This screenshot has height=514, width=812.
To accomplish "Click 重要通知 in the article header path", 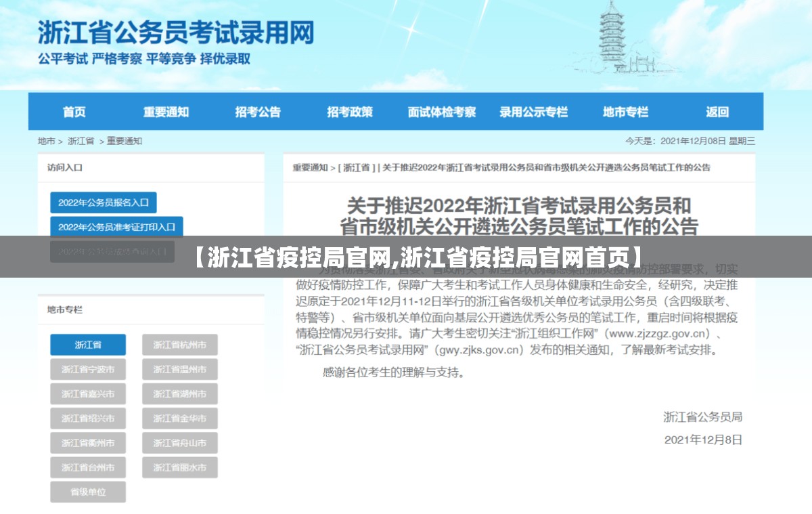I will 310,167.
